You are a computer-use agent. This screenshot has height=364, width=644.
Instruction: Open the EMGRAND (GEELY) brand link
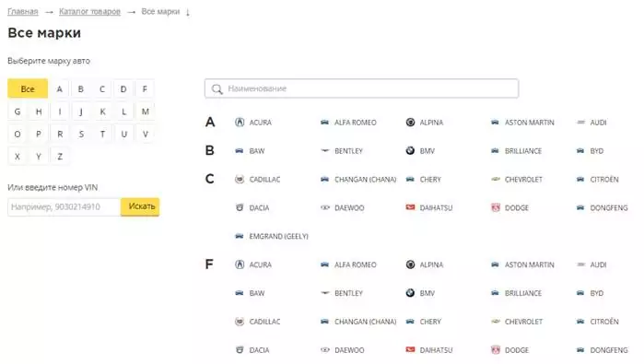tap(278, 236)
